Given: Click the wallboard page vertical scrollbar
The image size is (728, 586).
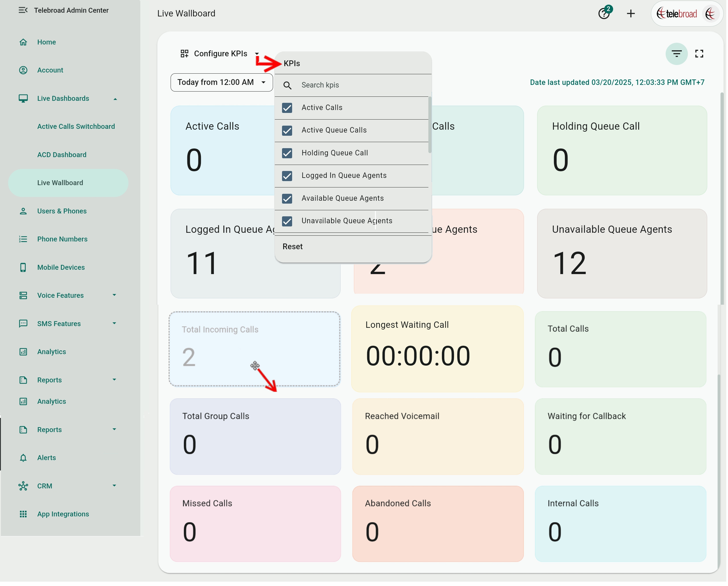Looking at the screenshot, I should (723, 199).
